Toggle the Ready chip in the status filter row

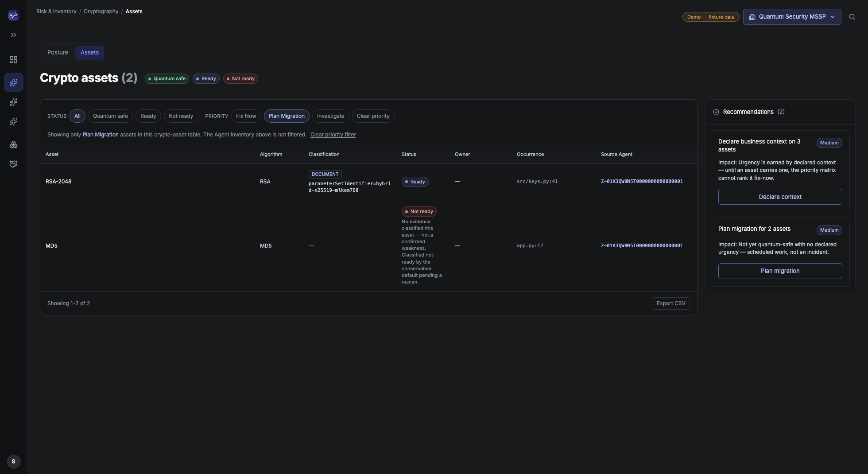click(148, 116)
